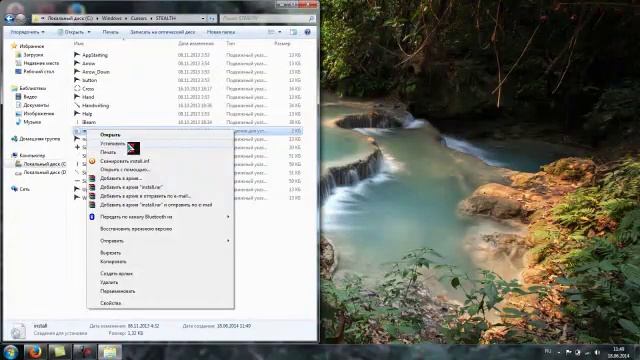640x360 pixels.
Task: Choose Добавить в архив "install.rar"
Action: [131, 187]
